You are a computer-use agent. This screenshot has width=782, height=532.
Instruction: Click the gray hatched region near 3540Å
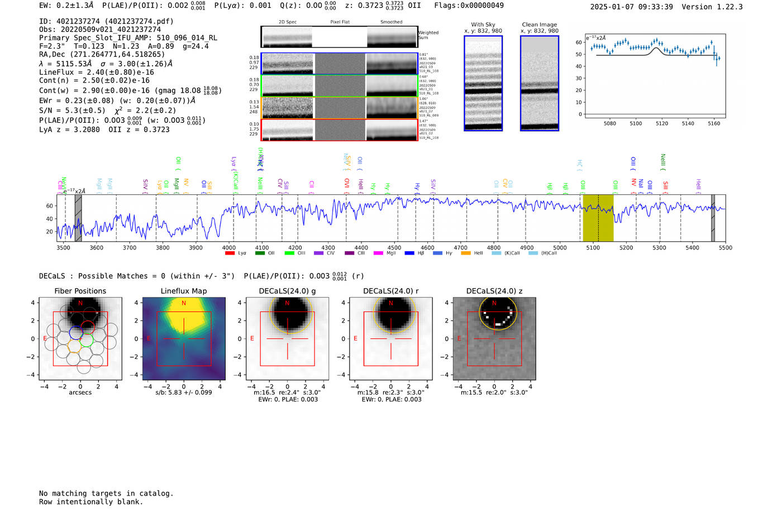pos(78,218)
